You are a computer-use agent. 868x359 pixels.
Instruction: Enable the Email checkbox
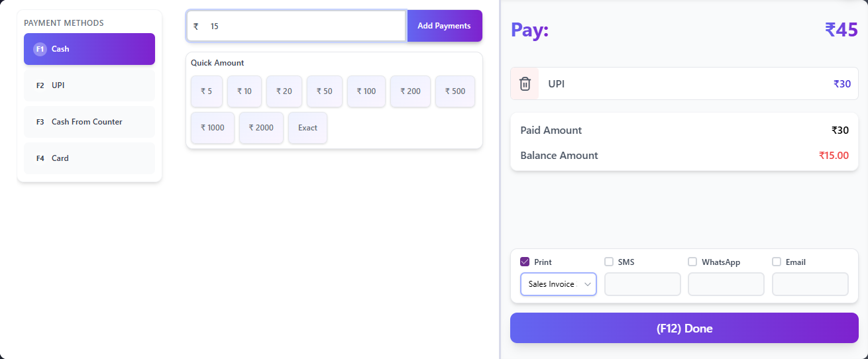(x=777, y=262)
